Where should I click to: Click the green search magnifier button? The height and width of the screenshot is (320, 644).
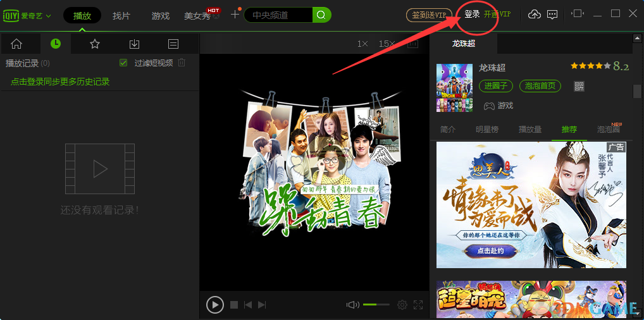click(321, 15)
